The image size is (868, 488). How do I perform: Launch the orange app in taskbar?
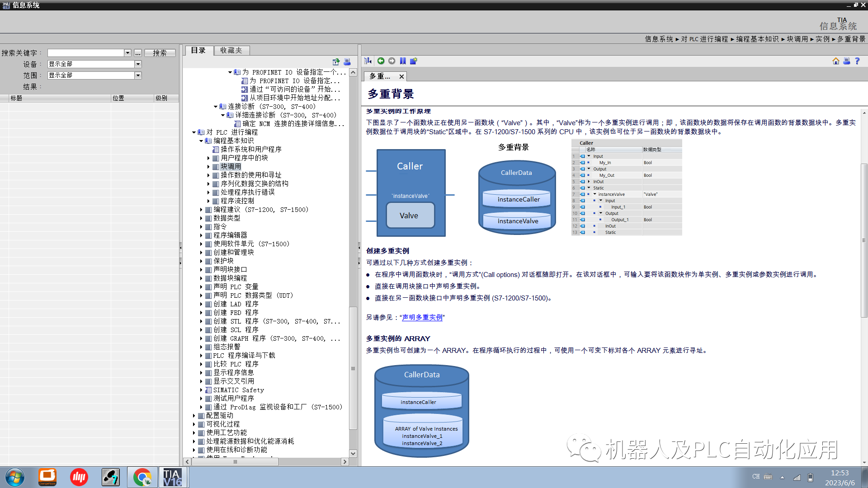47,477
